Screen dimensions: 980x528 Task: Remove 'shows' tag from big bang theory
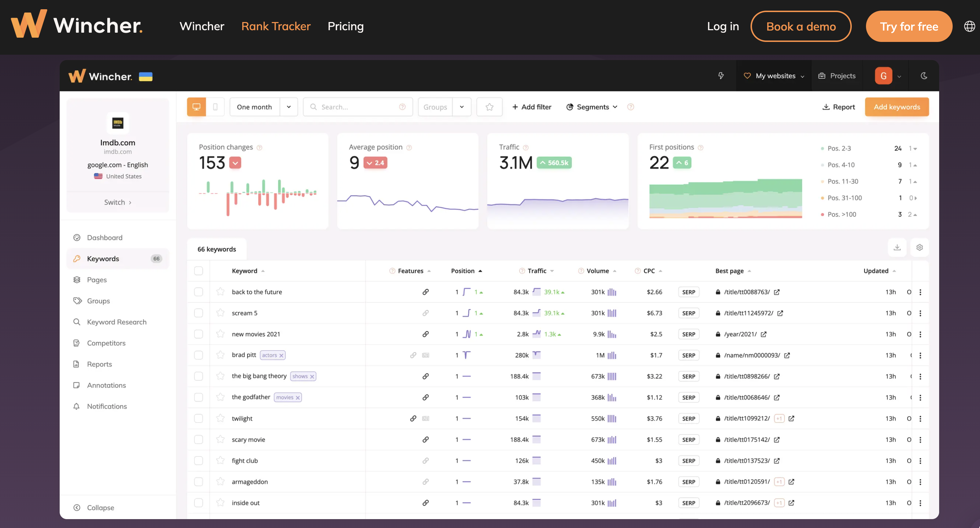point(312,377)
